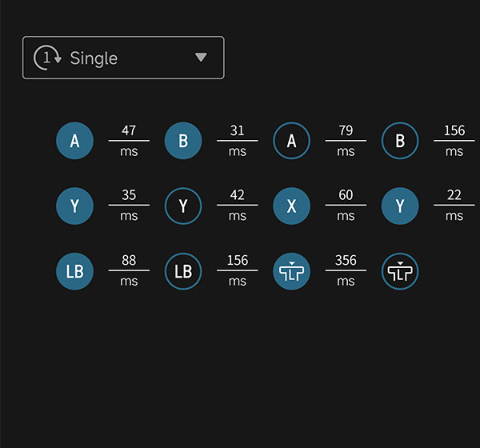Click the outlined Y button release icon
Image resolution: width=480 pixels, height=448 pixels.
[183, 206]
